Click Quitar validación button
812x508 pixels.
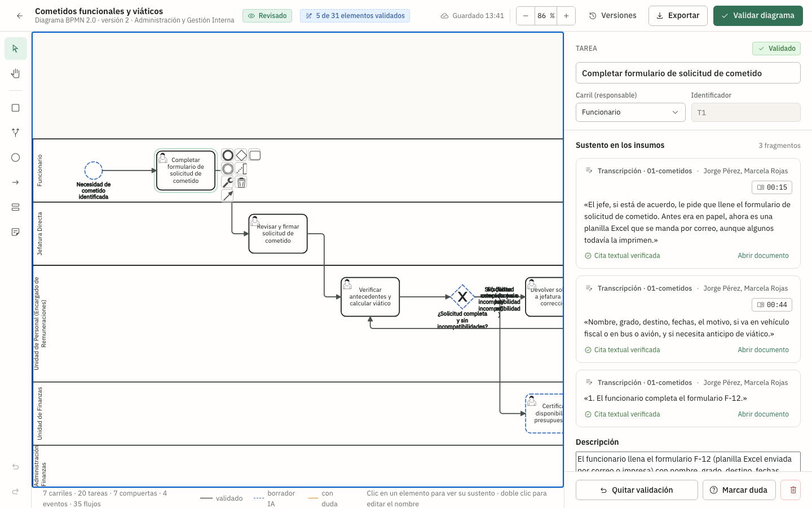click(x=637, y=490)
